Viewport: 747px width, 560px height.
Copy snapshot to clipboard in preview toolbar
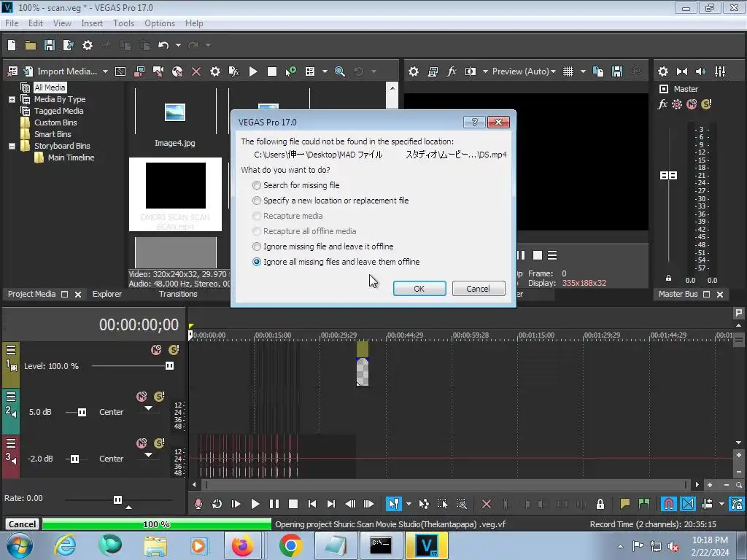tap(598, 71)
